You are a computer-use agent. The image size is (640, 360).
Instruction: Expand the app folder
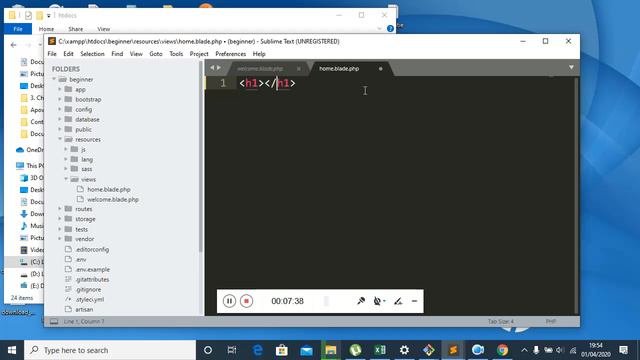pos(60,89)
